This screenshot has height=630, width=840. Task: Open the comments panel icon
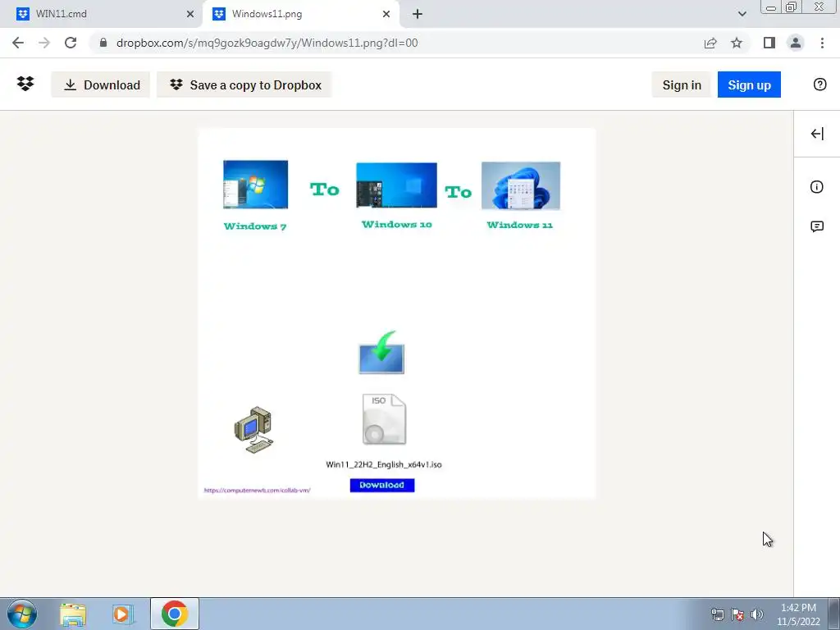point(817,226)
